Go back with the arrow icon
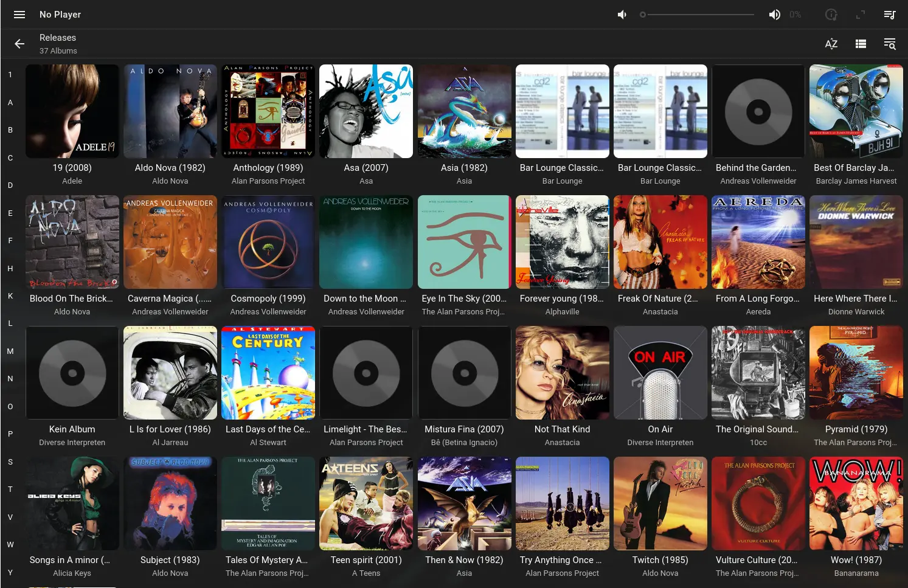The width and height of the screenshot is (908, 588). [x=19, y=44]
